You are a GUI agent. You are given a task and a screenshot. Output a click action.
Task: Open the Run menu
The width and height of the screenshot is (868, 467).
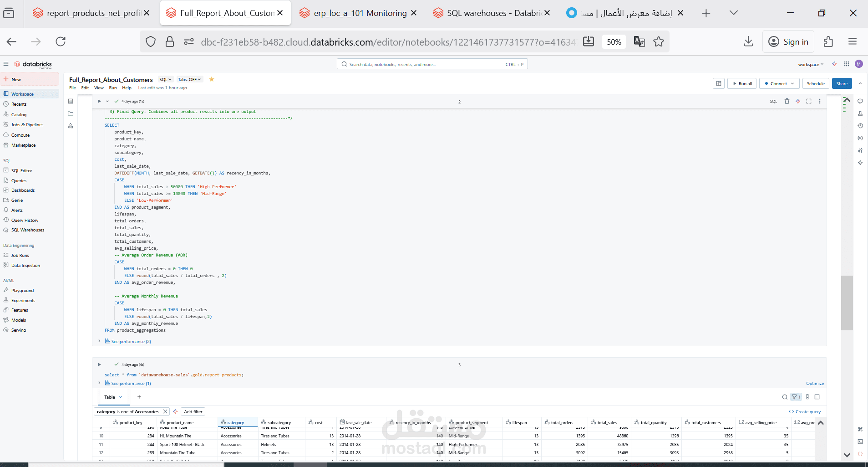pos(113,88)
